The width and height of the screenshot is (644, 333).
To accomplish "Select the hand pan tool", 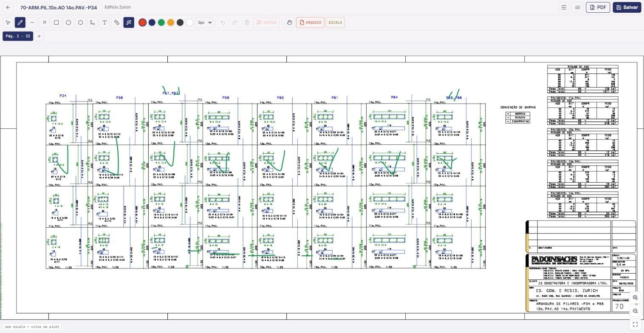I will pyautogui.click(x=289, y=23).
